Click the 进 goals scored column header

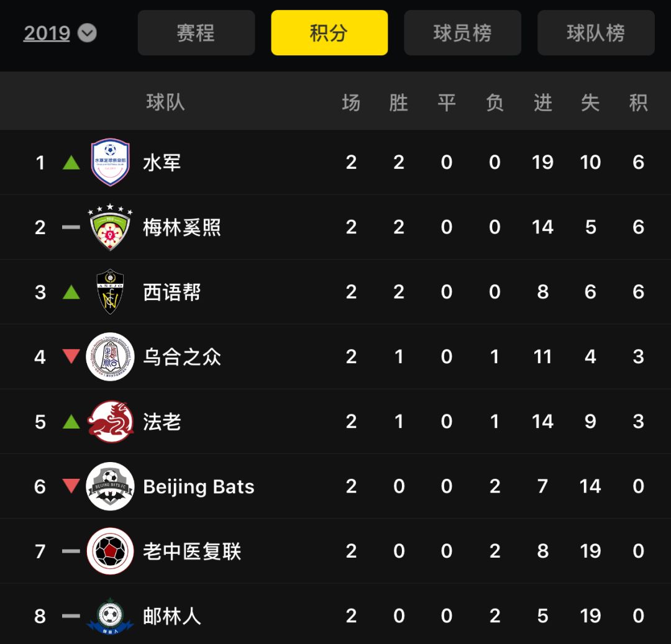[x=542, y=102]
